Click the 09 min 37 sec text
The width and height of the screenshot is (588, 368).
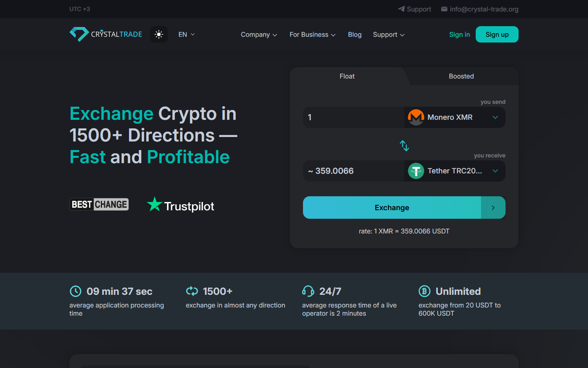click(x=119, y=292)
